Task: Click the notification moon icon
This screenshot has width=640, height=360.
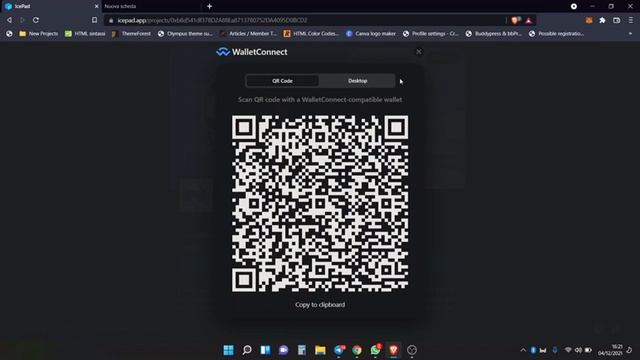Action: 630,350
